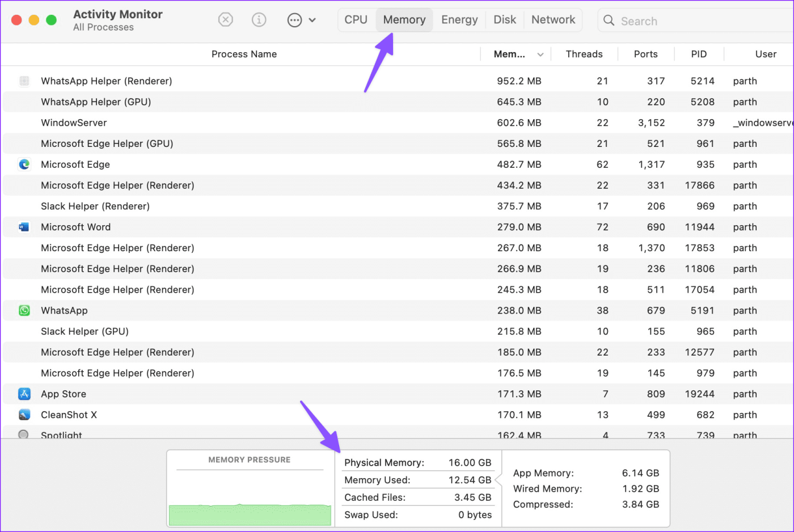Open the Network tab
This screenshot has height=532, width=794.
(553, 20)
